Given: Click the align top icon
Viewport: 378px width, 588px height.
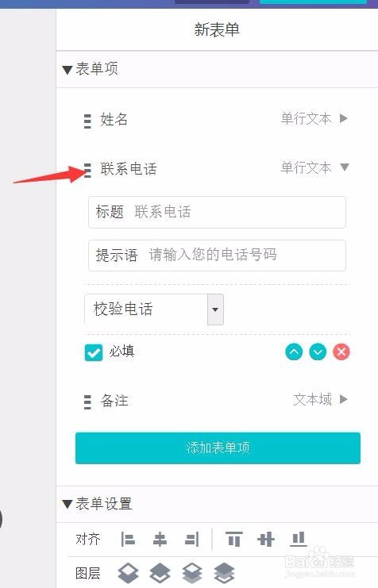Looking at the screenshot, I should (233, 540).
